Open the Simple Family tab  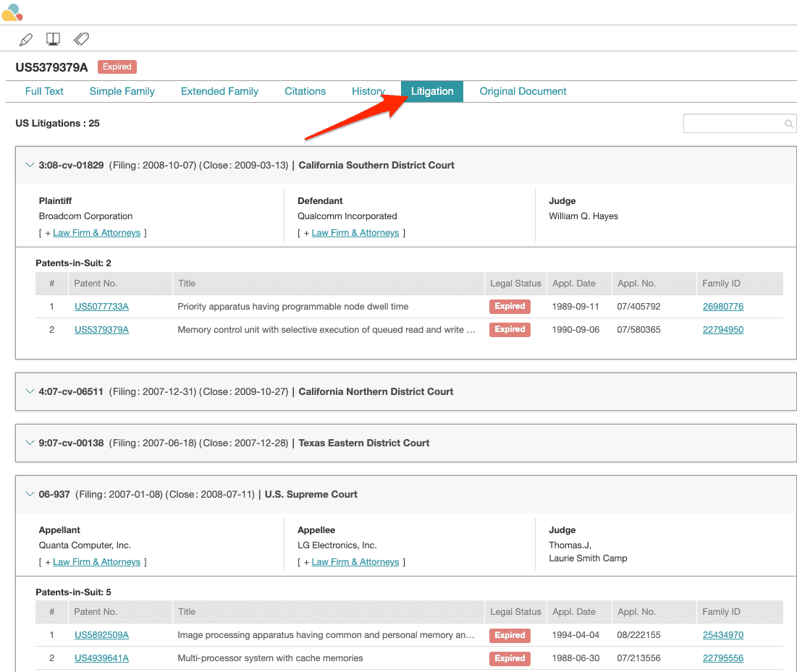click(x=122, y=91)
